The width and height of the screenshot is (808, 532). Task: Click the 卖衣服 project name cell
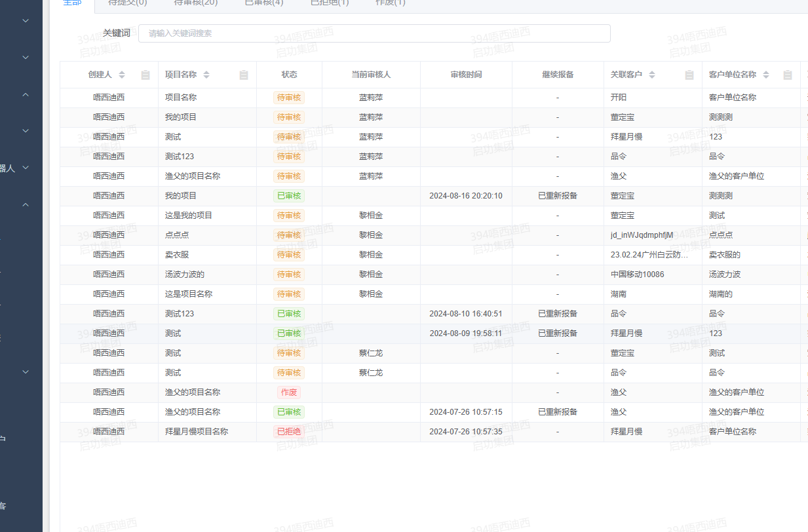pos(177,255)
